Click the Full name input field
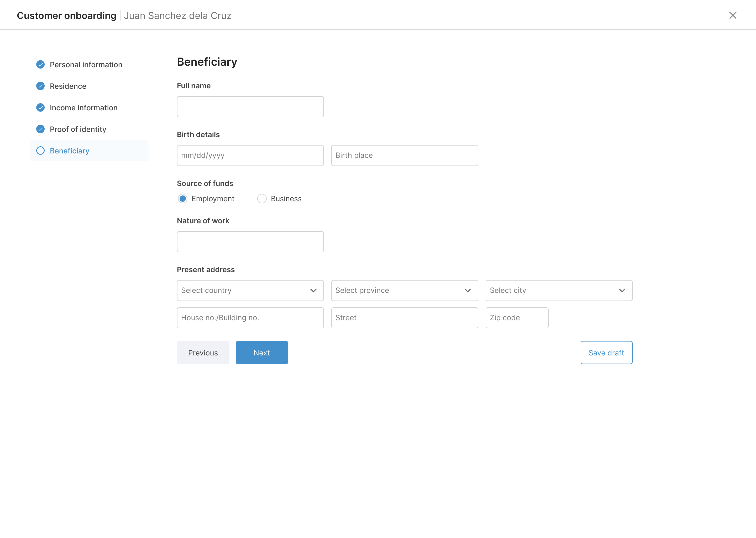 (250, 106)
